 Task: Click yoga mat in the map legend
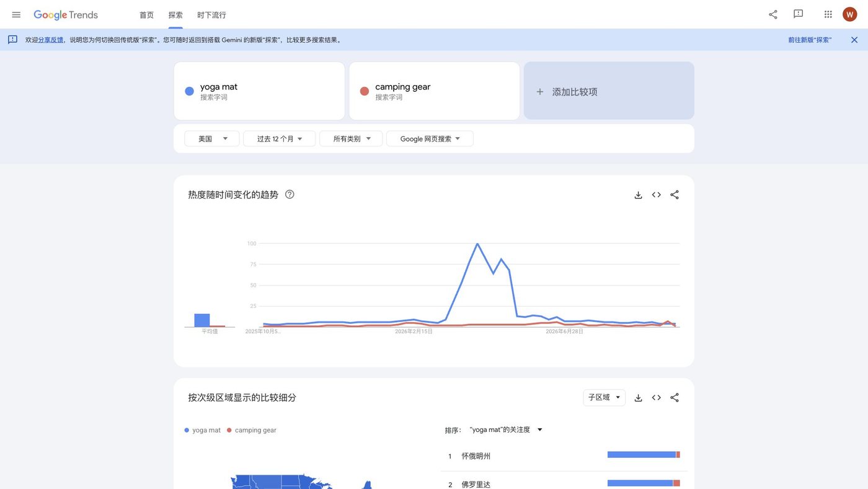[202, 430]
